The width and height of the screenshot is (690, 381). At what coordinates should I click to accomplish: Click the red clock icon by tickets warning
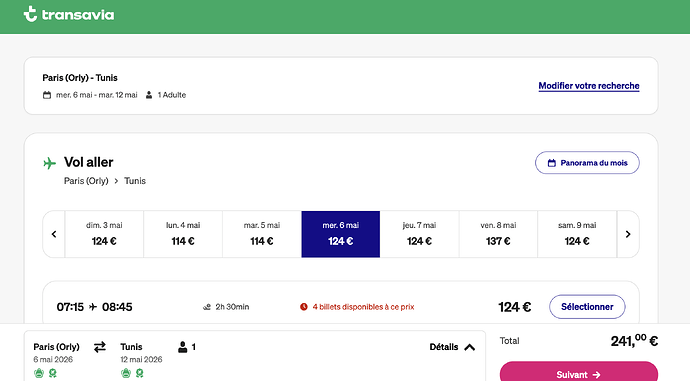click(x=304, y=307)
